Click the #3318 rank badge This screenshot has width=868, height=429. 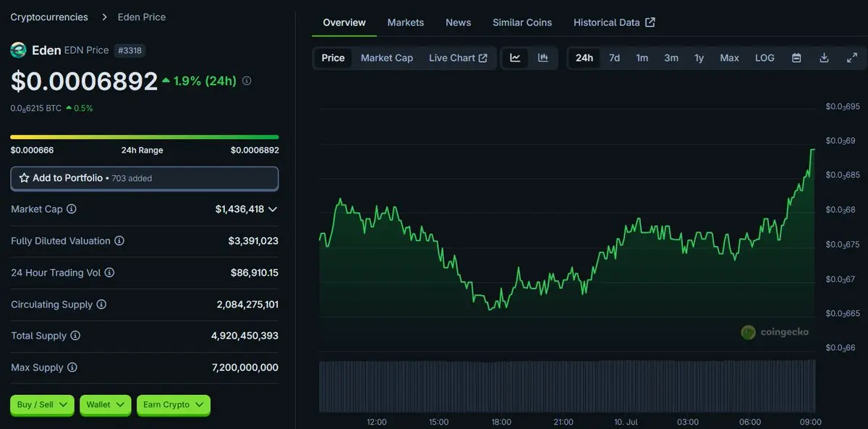pos(130,50)
